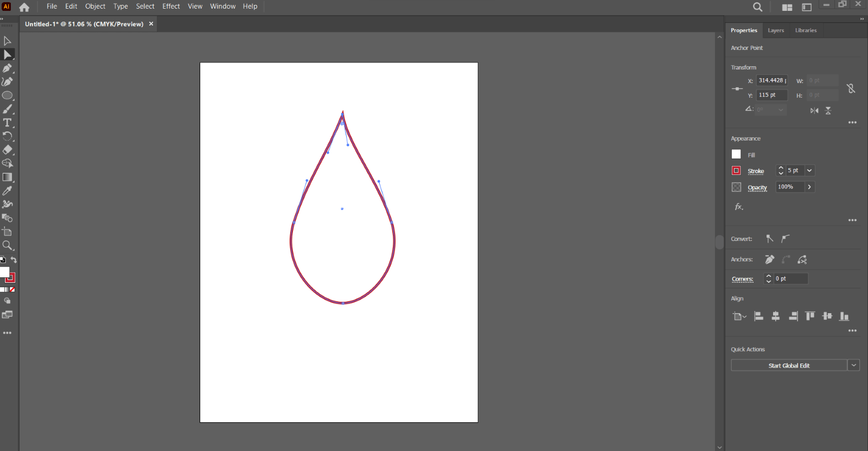868x451 pixels.
Task: Select the Shape Builder tool
Action: pyautogui.click(x=8, y=163)
